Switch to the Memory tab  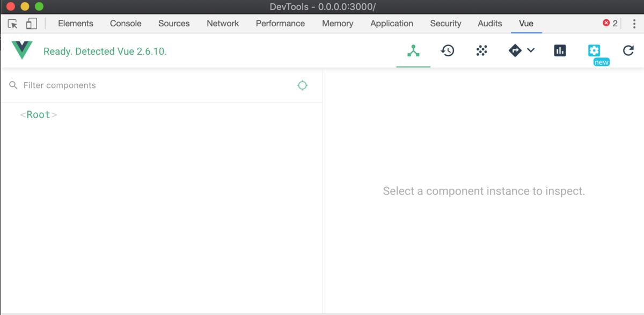click(338, 24)
